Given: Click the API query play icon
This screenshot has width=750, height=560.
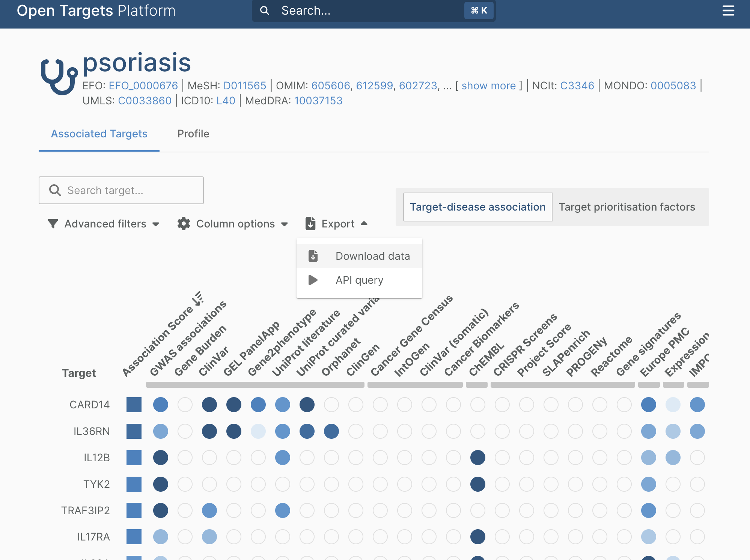Looking at the screenshot, I should [x=313, y=280].
